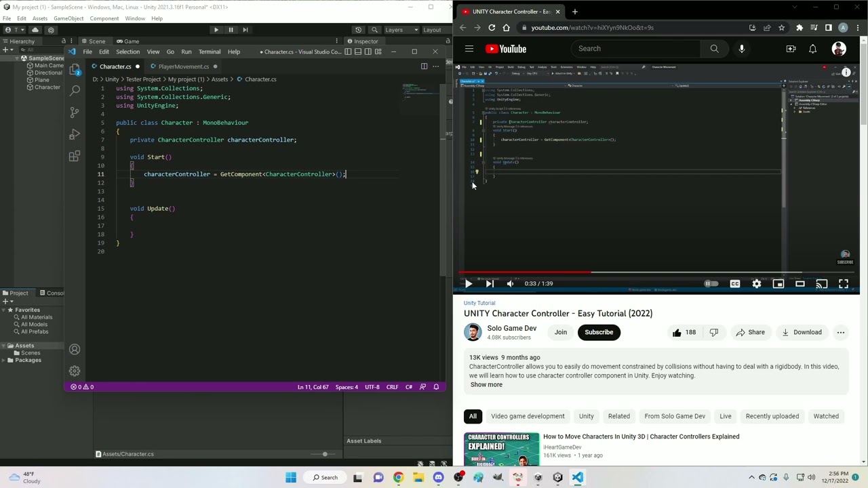Screen dimensions: 868x488
Task: Collapse the SampleScene hierarchy entry
Action: tap(16, 58)
